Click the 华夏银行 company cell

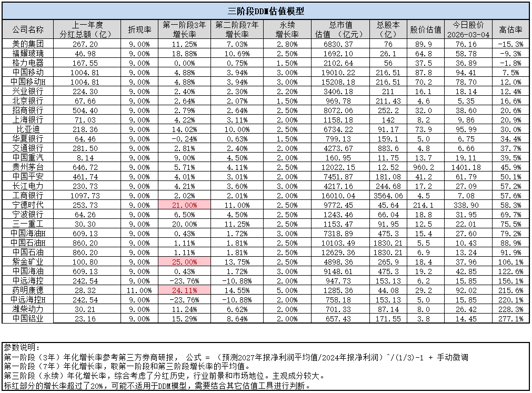(x=28, y=139)
